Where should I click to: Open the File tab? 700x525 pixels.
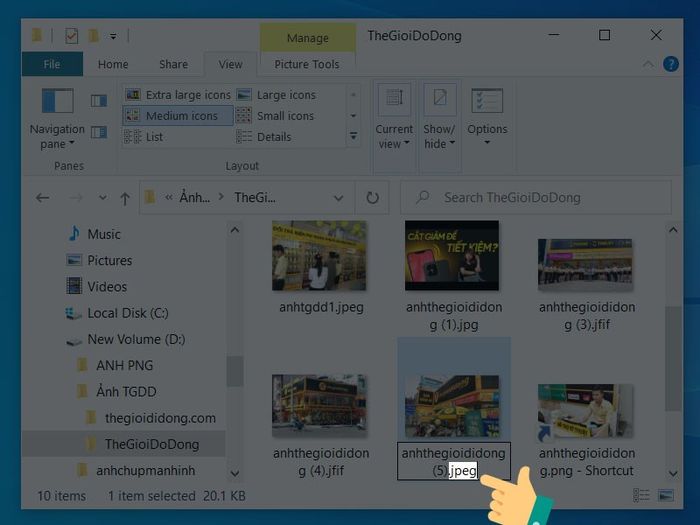52,64
